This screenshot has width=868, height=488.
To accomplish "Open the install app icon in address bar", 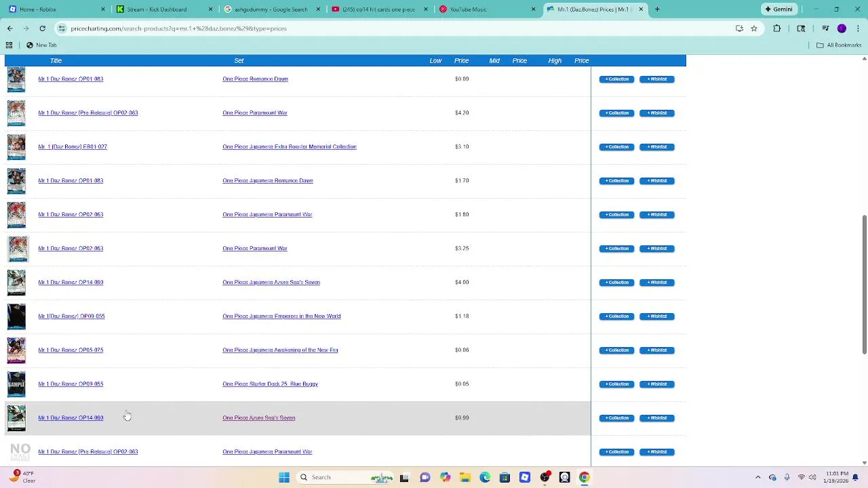I will [x=739, y=28].
